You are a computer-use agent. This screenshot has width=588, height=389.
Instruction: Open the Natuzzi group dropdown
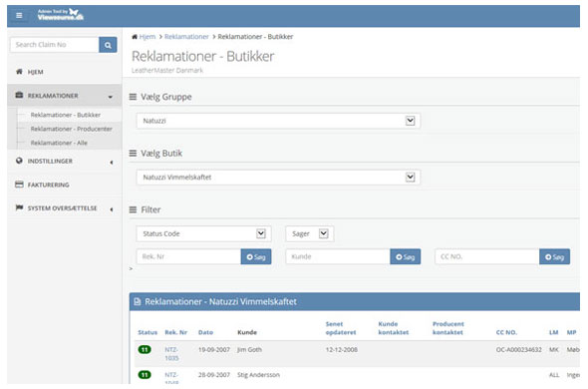click(278, 121)
